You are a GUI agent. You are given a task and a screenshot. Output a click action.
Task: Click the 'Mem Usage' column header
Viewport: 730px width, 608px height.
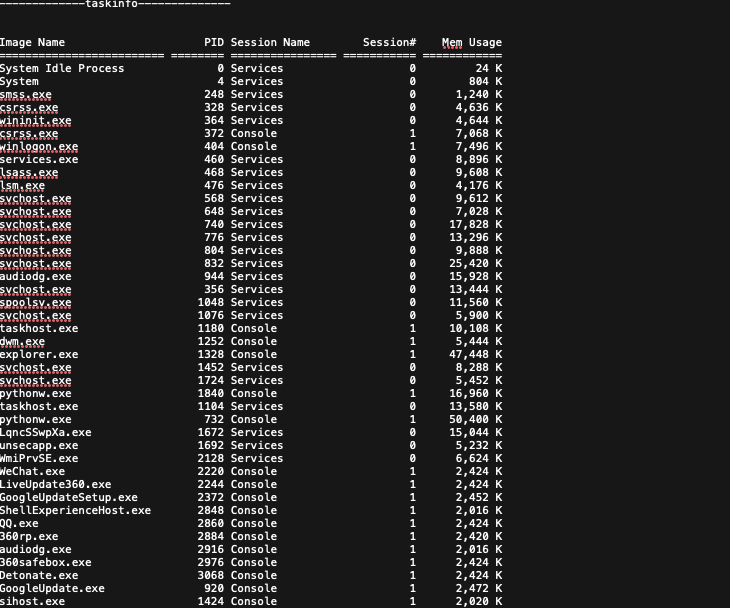coord(472,42)
